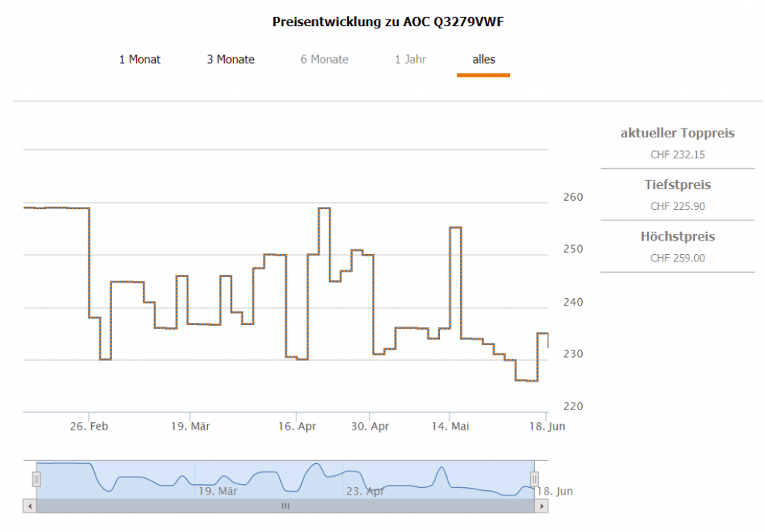This screenshot has width=765, height=532.
Task: Click the 'aktueller Toppreis' heading
Action: click(x=678, y=133)
